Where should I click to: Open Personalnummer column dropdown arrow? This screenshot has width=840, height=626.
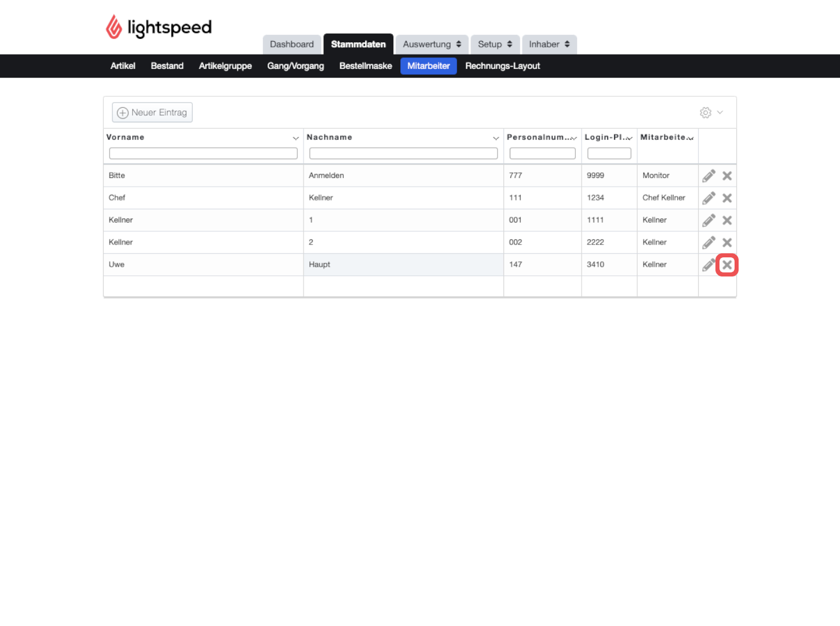pyautogui.click(x=574, y=138)
